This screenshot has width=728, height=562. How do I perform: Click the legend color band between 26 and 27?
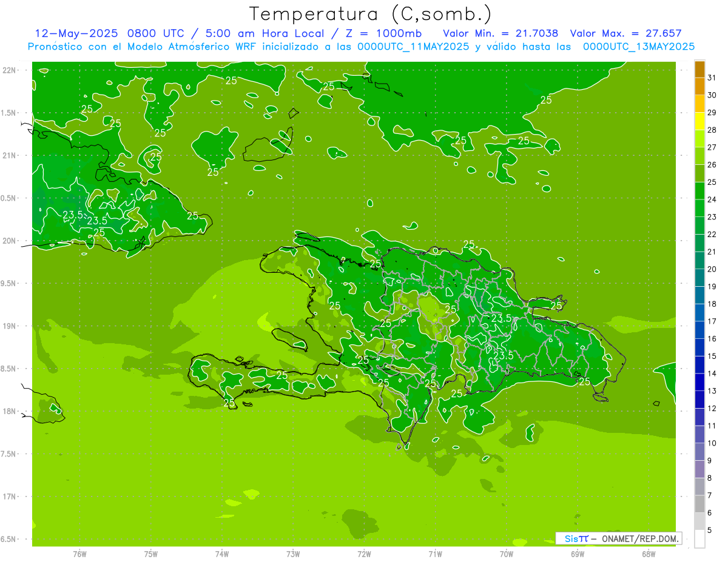tap(699, 156)
